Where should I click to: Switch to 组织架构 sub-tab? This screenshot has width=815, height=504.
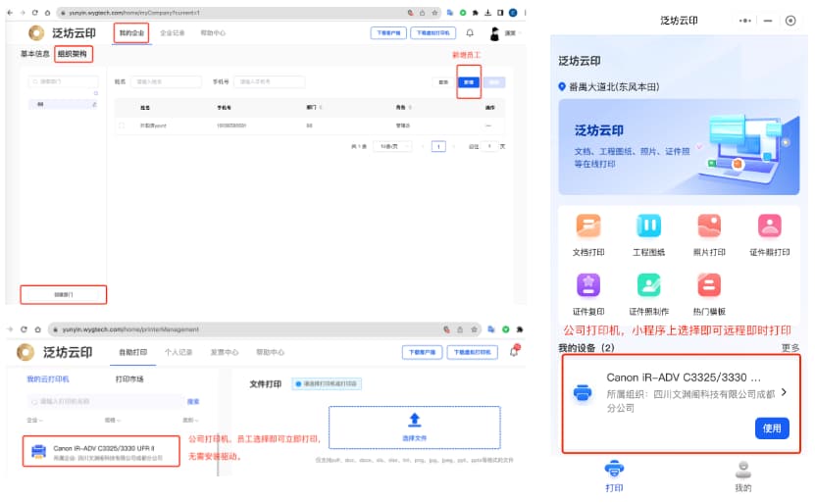click(x=73, y=54)
